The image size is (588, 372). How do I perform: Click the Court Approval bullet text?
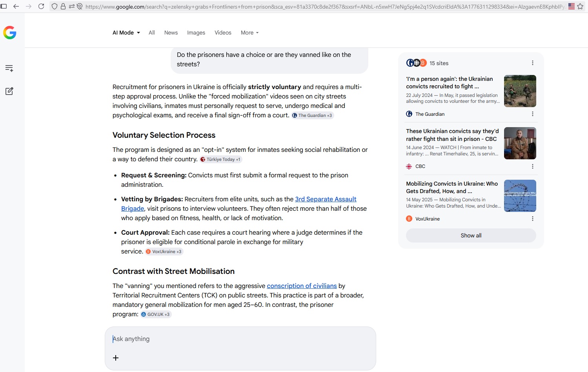(x=242, y=242)
